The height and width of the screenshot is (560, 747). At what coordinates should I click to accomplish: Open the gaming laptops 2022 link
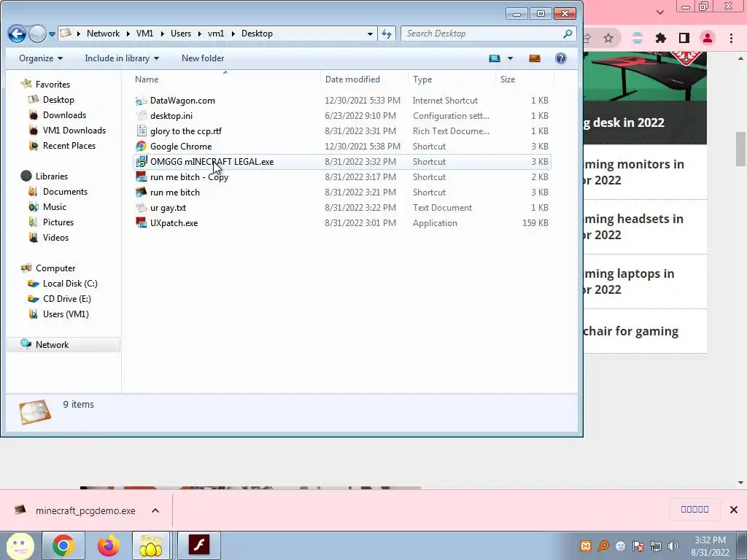629,281
